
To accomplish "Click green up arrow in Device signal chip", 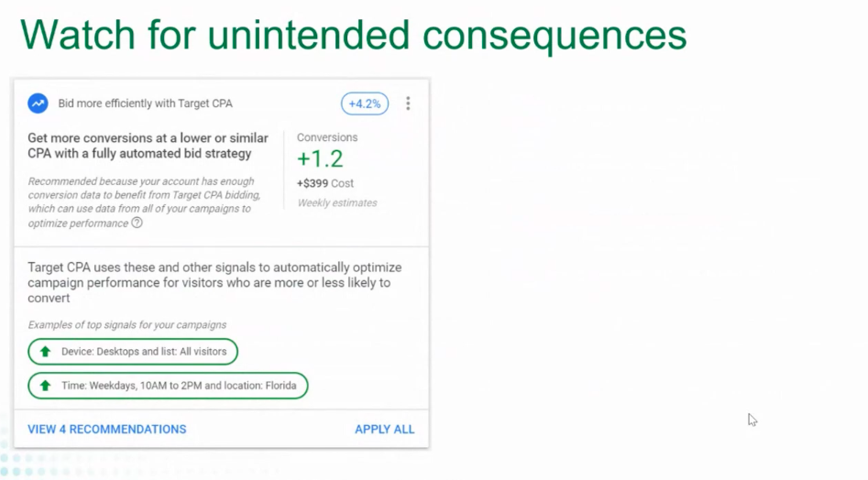I will pos(45,352).
